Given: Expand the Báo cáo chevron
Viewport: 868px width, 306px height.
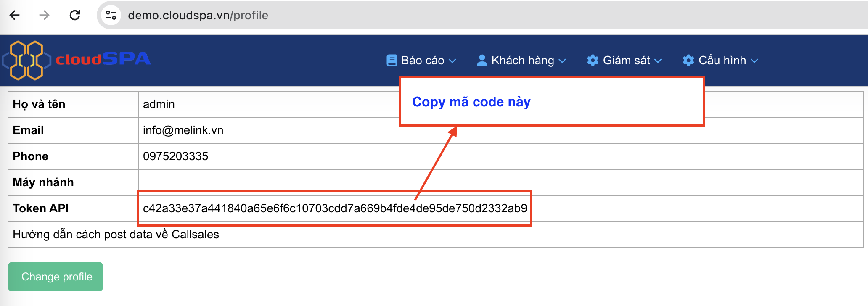Looking at the screenshot, I should (453, 61).
